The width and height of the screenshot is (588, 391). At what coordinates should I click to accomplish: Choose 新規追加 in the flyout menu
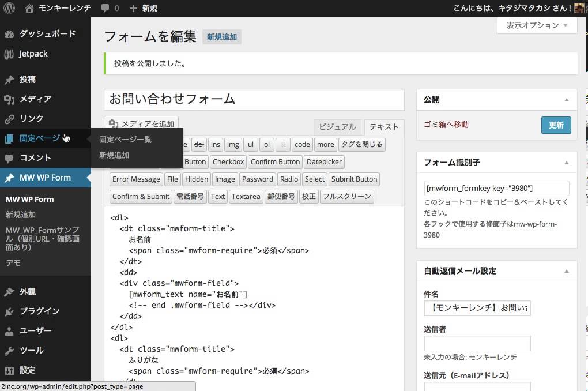click(x=114, y=155)
